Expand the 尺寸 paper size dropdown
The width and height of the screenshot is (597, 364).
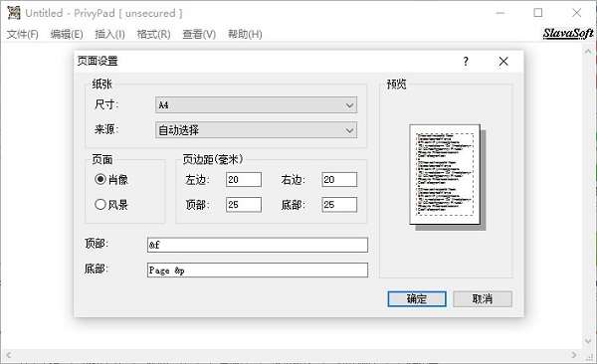click(x=256, y=104)
